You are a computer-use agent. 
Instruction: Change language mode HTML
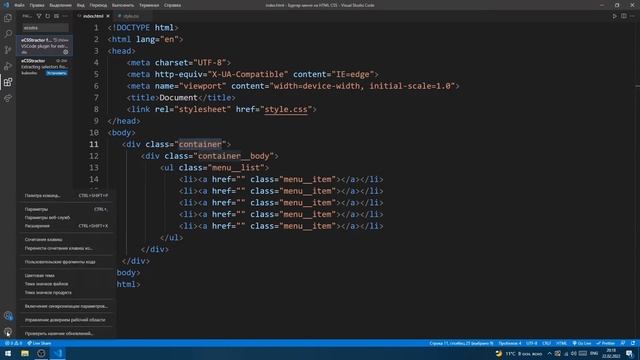coord(562,343)
